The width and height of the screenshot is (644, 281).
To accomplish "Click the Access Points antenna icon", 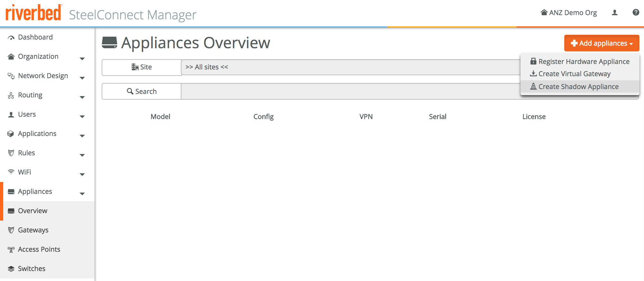I will click(x=11, y=249).
